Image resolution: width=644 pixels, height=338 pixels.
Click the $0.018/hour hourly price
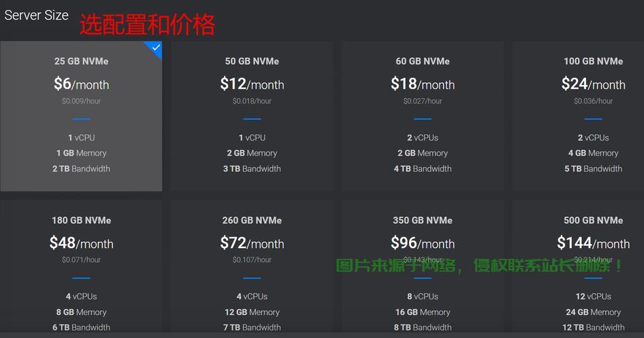(252, 101)
